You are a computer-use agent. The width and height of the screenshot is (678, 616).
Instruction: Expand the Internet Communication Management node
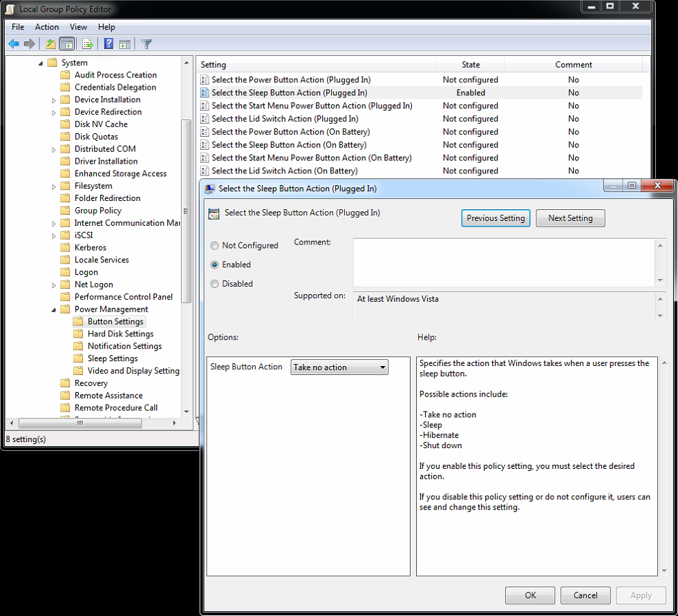(x=54, y=223)
